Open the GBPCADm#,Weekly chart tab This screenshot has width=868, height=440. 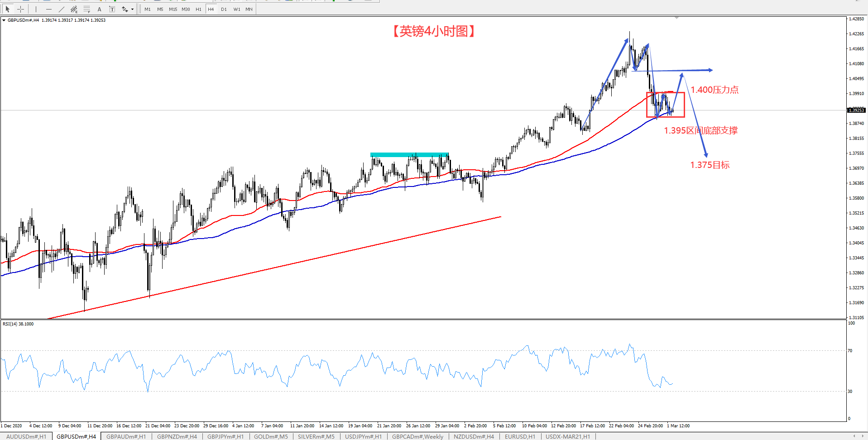click(417, 436)
